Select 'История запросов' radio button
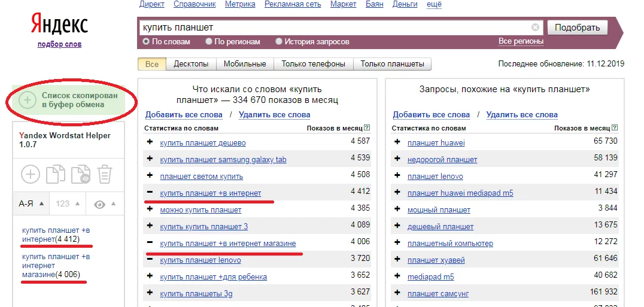 point(279,41)
